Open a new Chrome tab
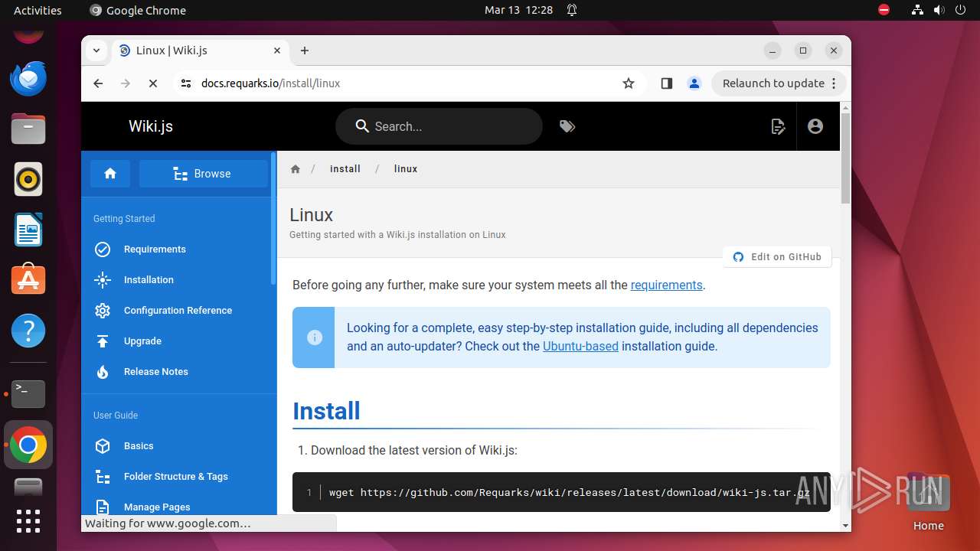The image size is (980, 551). click(305, 51)
